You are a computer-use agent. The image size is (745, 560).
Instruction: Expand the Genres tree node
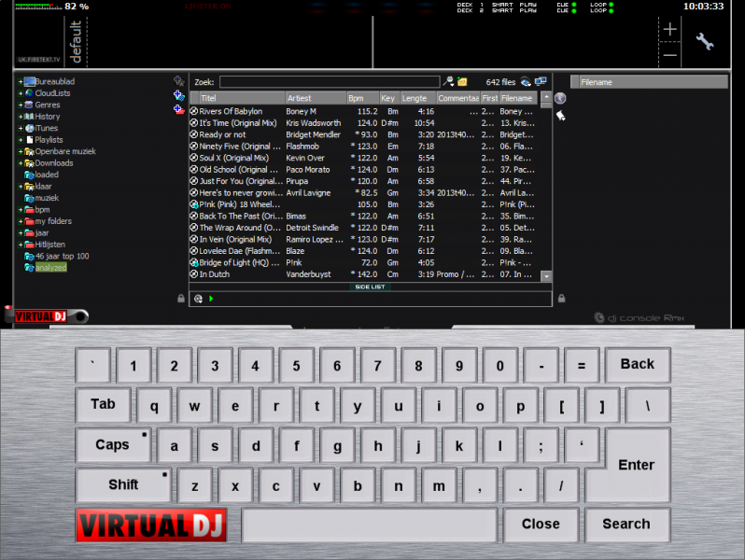click(x=21, y=105)
